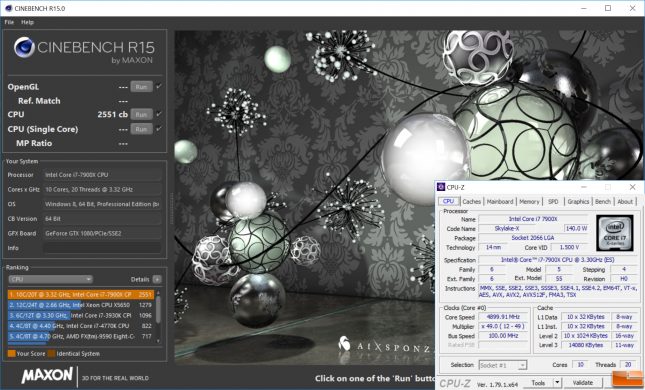Select the CPU tab in CPU-Z
Viewport: 645px width, 390px height.
click(x=448, y=201)
